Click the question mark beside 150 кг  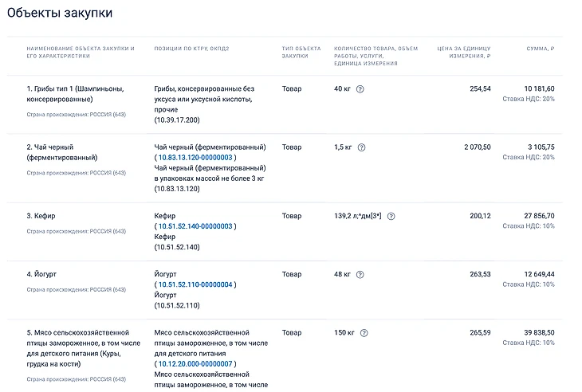(x=364, y=333)
